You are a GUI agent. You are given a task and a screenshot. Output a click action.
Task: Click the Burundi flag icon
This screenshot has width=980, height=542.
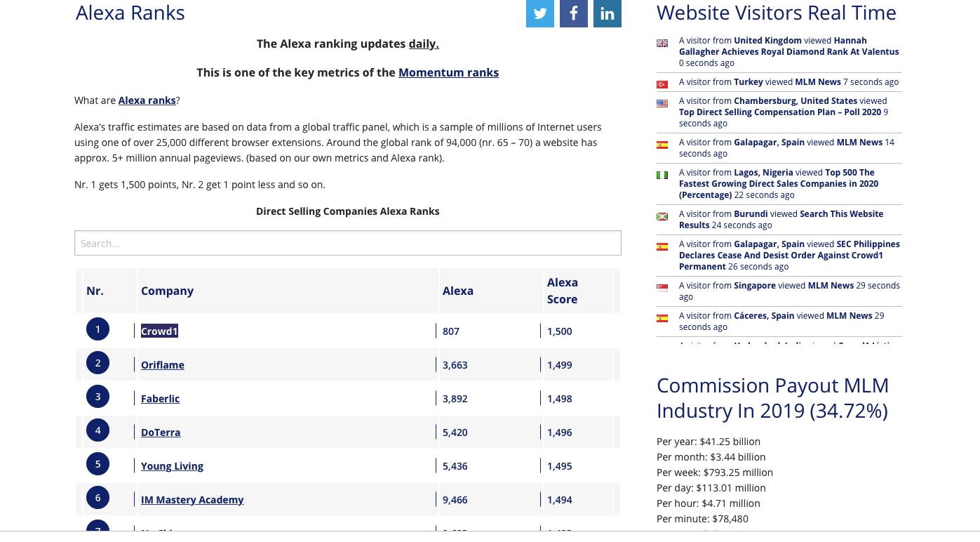click(x=662, y=217)
